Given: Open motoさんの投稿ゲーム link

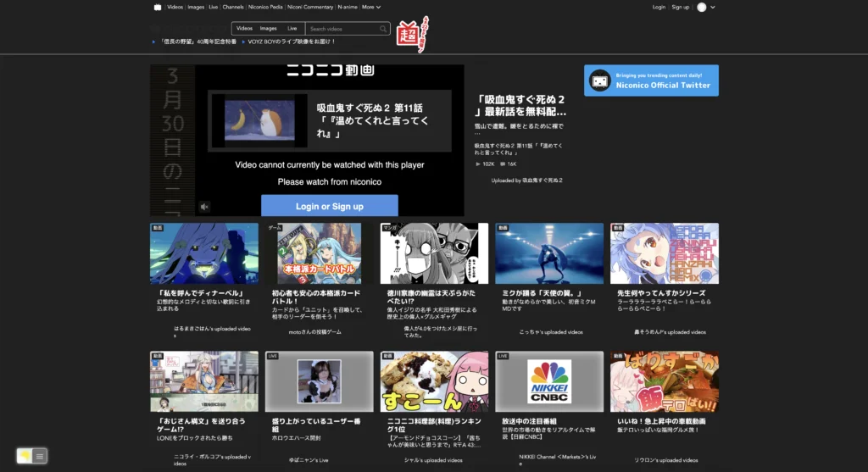Looking at the screenshot, I should (x=315, y=332).
